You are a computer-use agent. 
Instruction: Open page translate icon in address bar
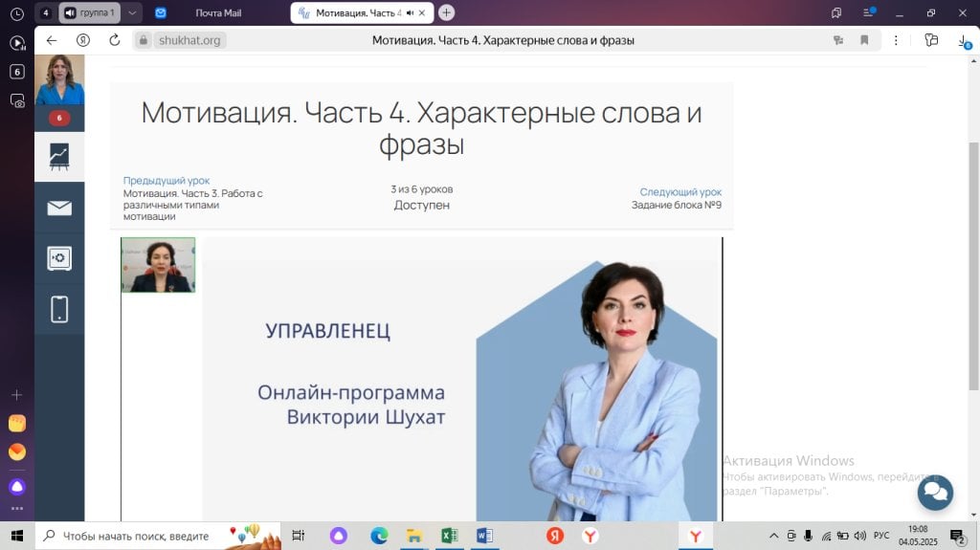tap(838, 40)
